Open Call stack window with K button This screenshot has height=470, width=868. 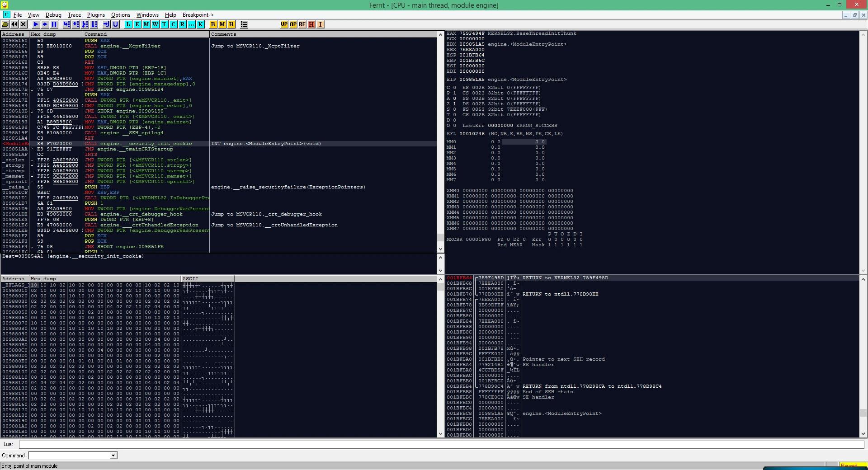click(201, 24)
